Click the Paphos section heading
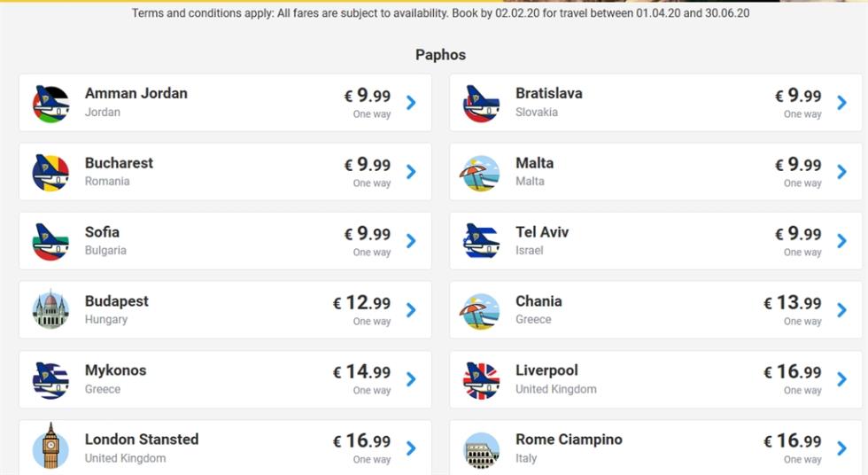Image resolution: width=868 pixels, height=475 pixels. tap(441, 55)
